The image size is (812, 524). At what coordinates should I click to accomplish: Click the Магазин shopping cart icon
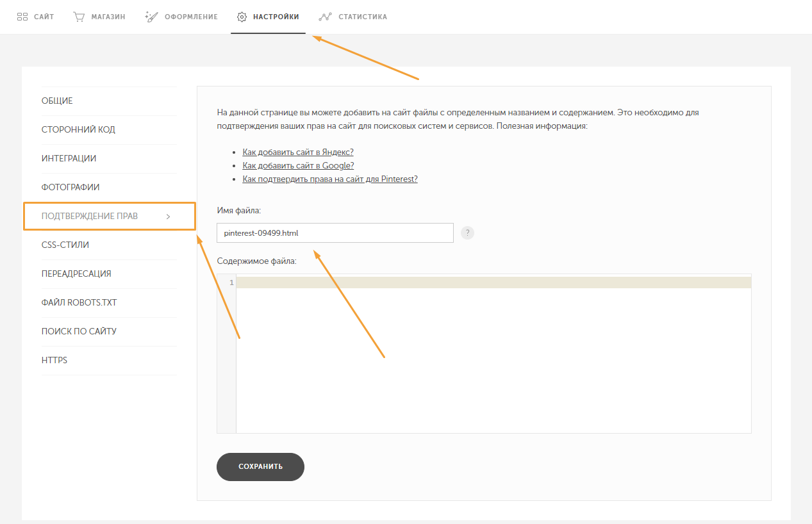(79, 17)
